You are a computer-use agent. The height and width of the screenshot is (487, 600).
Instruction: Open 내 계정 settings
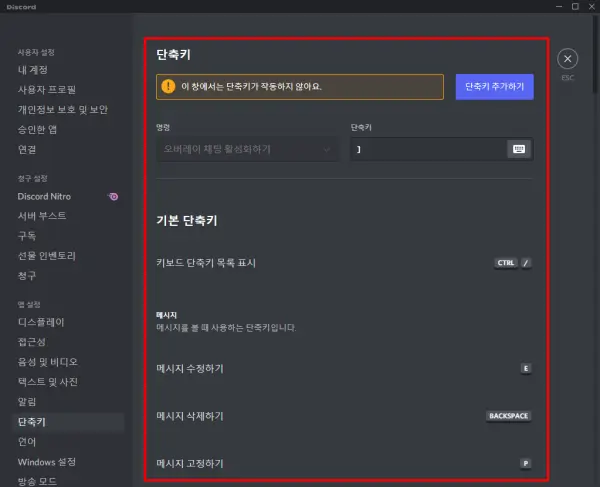coord(33,70)
